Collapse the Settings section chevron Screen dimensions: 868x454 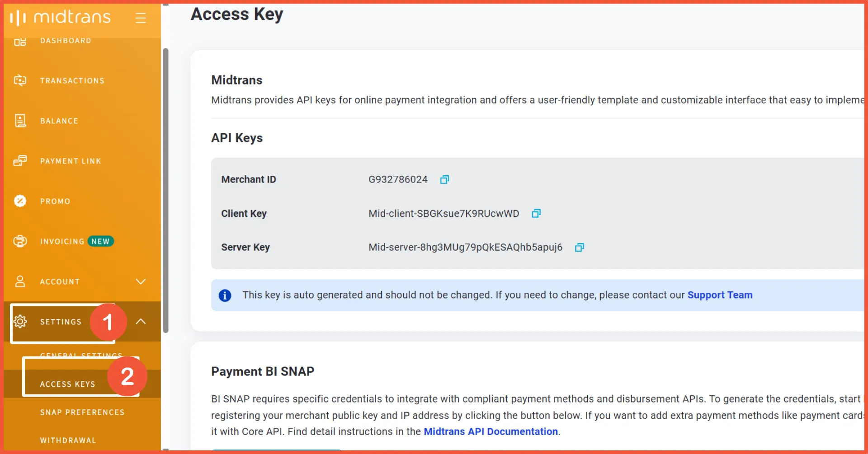141,322
